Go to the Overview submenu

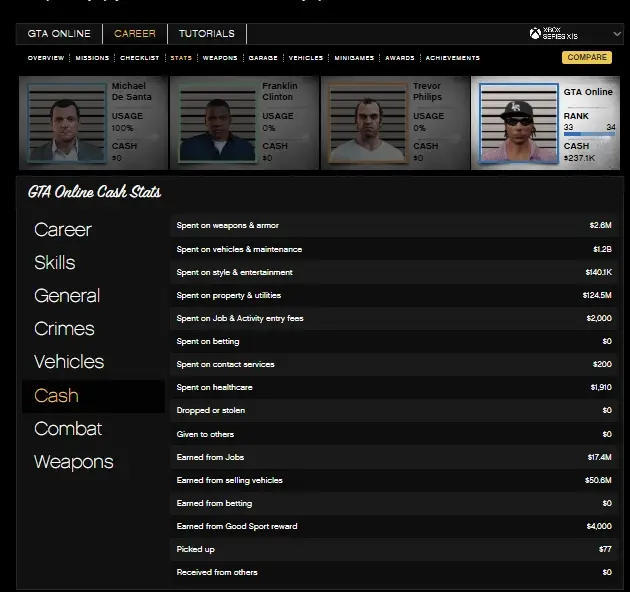click(46, 58)
